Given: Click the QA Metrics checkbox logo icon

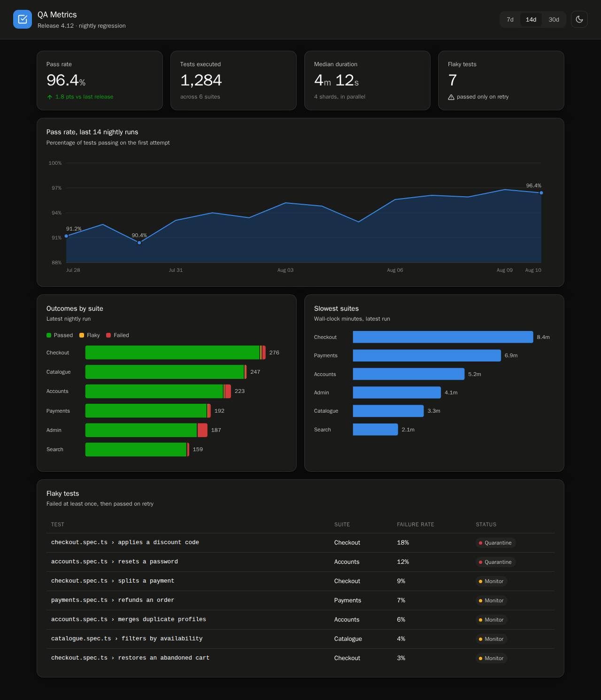Looking at the screenshot, I should pos(23,19).
